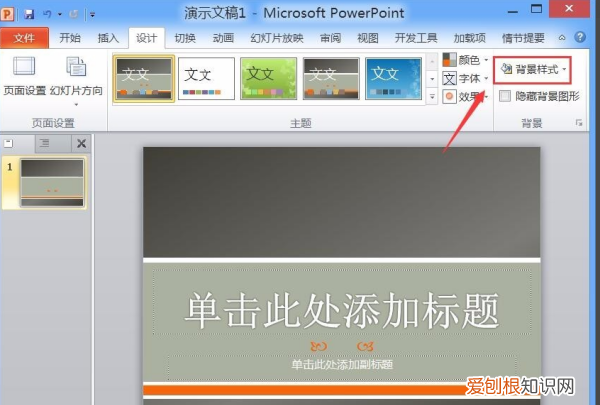Select the 设计 ribbon tab
600x405 pixels.
pos(147,38)
